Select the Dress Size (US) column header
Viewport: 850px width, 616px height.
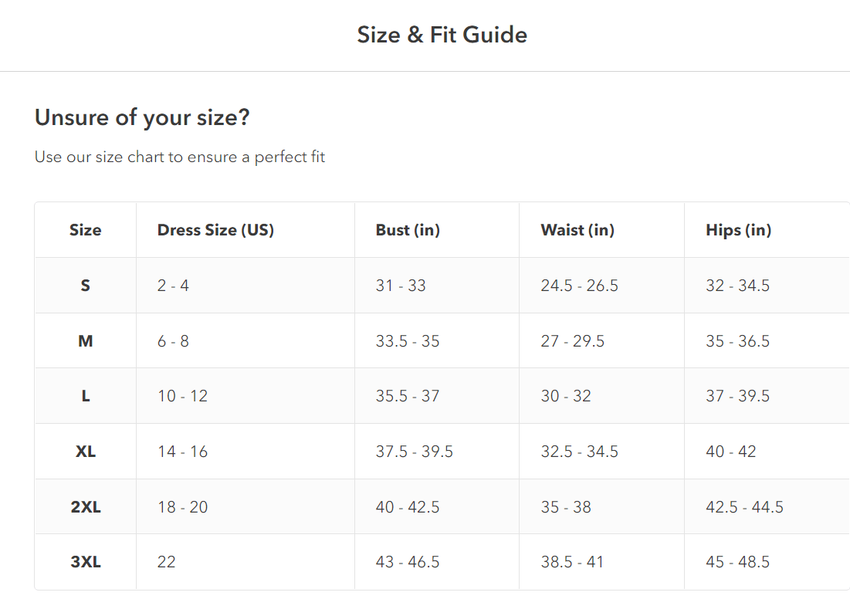[215, 230]
